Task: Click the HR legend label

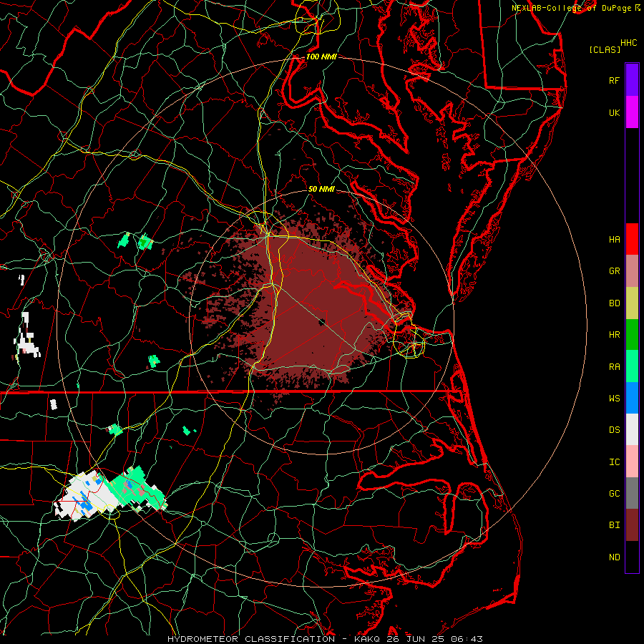Action: pos(614,335)
